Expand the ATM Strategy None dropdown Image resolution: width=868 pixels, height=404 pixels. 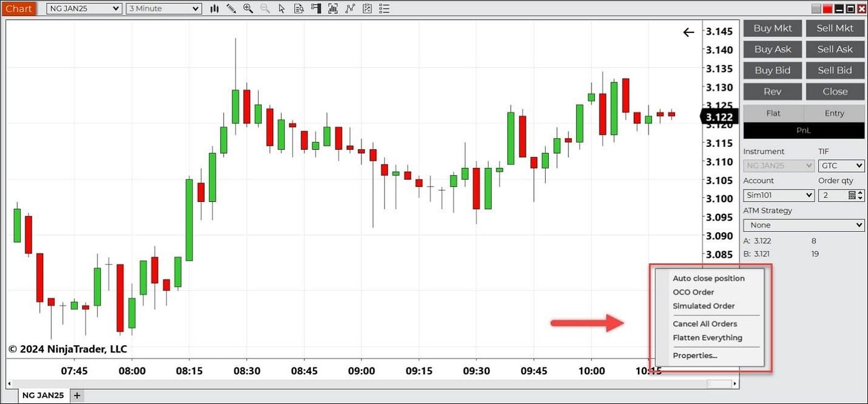pyautogui.click(x=804, y=225)
